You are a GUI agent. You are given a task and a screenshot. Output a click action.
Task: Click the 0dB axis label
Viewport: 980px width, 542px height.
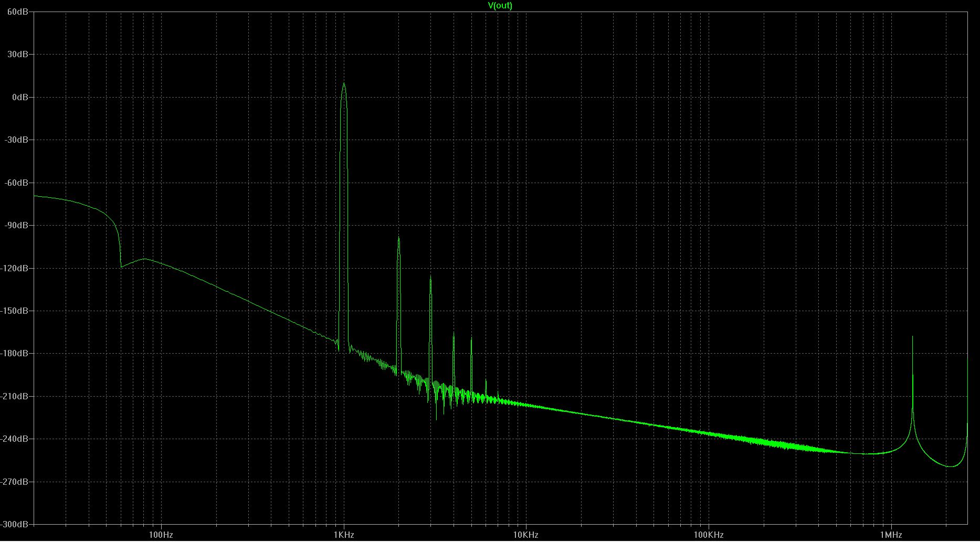pyautogui.click(x=20, y=97)
